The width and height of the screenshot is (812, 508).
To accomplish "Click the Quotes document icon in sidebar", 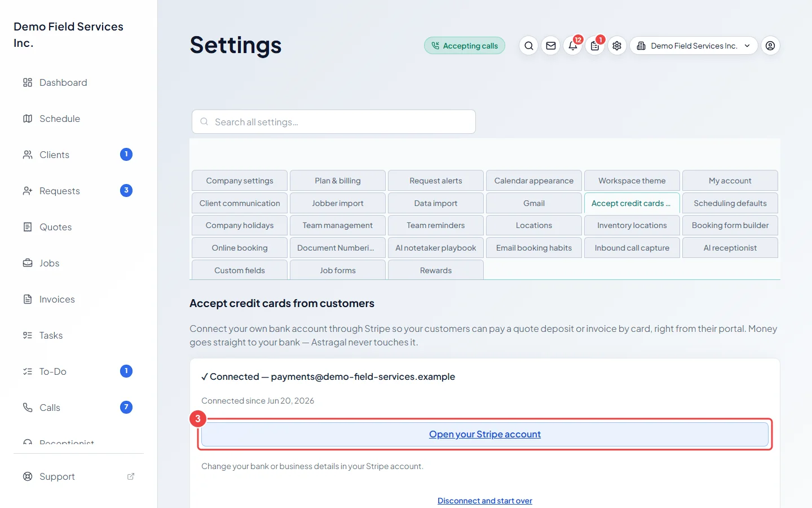I will pos(28,227).
